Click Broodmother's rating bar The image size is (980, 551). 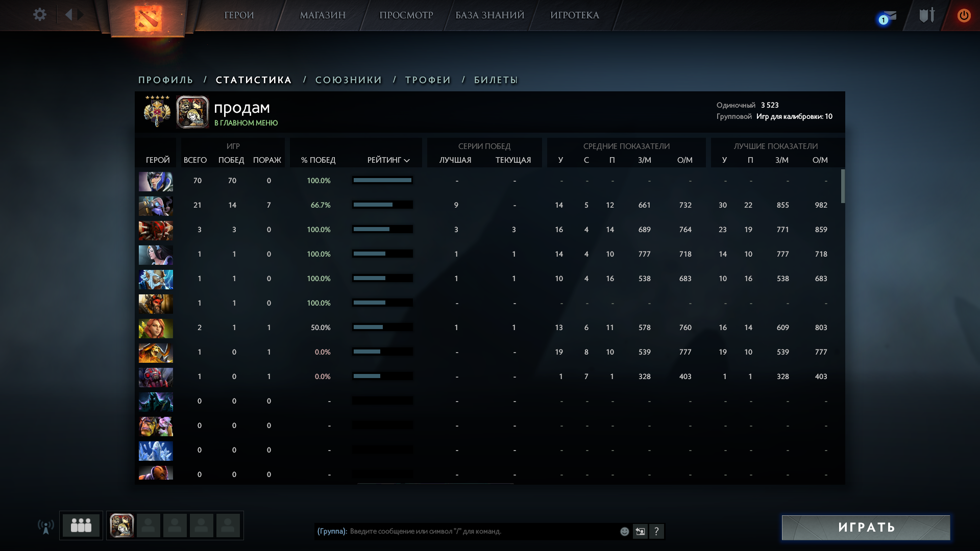click(382, 376)
